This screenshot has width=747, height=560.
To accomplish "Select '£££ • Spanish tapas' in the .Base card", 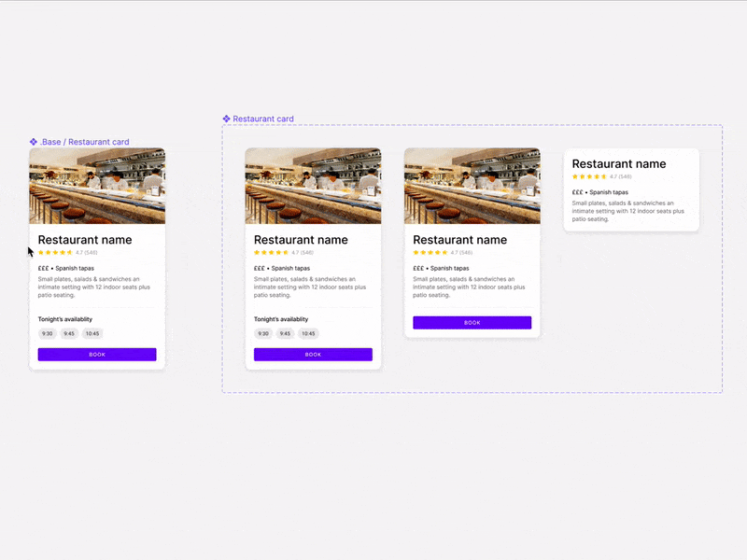I will (65, 268).
